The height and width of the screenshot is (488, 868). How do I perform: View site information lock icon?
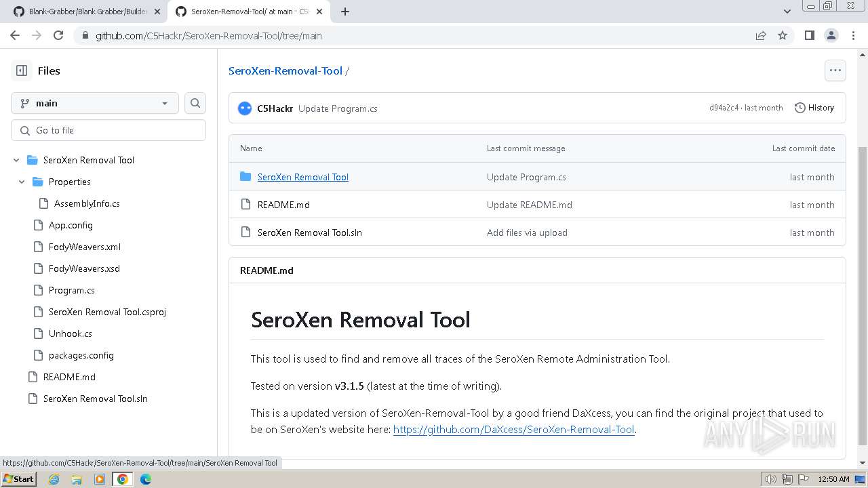(85, 36)
